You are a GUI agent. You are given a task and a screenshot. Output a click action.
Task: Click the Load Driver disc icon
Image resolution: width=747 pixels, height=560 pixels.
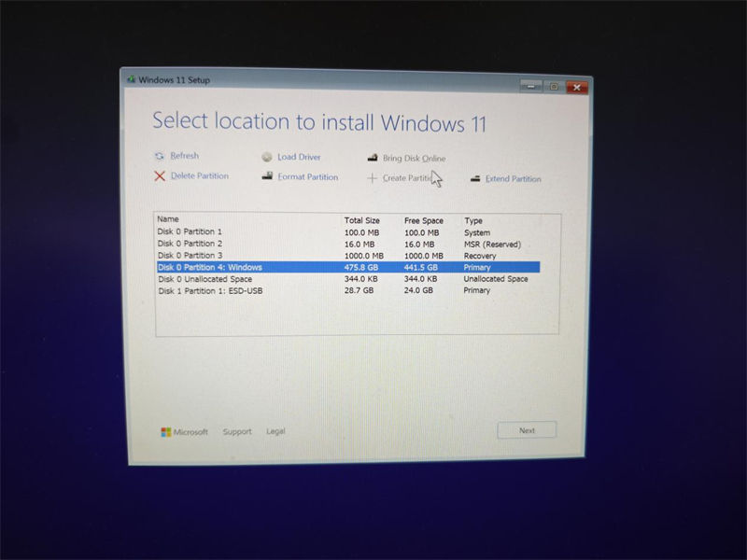point(267,157)
